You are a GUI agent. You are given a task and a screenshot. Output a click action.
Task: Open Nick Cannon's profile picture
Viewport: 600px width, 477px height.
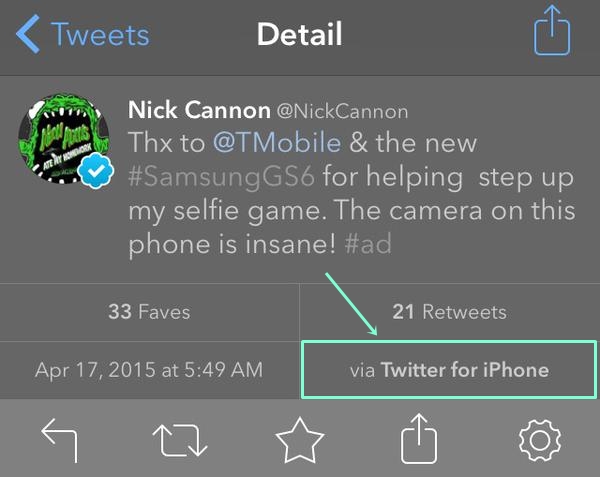64,138
